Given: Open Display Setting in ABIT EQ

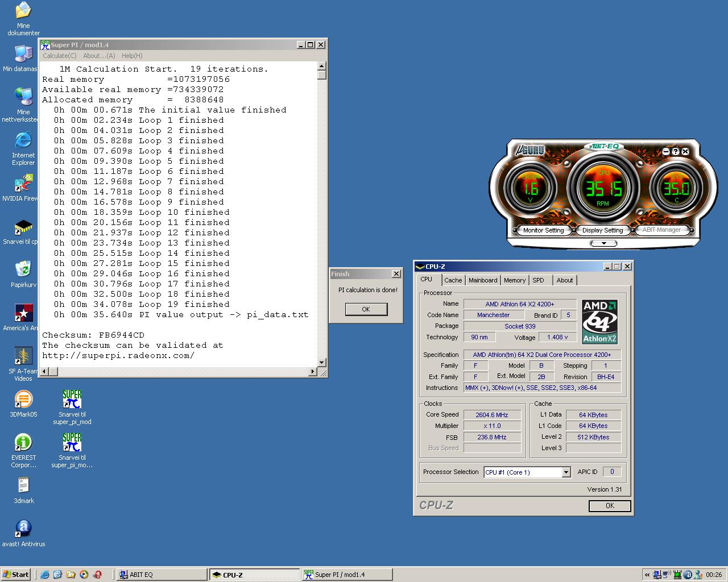Looking at the screenshot, I should pyautogui.click(x=602, y=230).
